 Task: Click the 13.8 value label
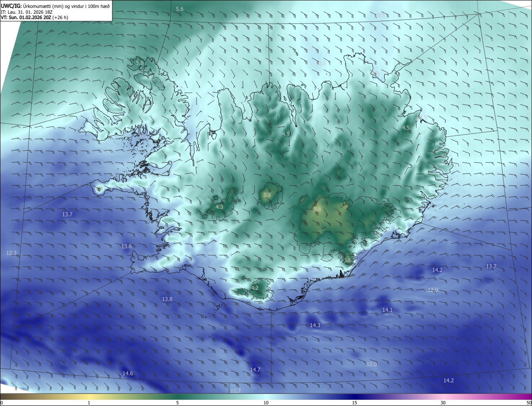(x=167, y=299)
